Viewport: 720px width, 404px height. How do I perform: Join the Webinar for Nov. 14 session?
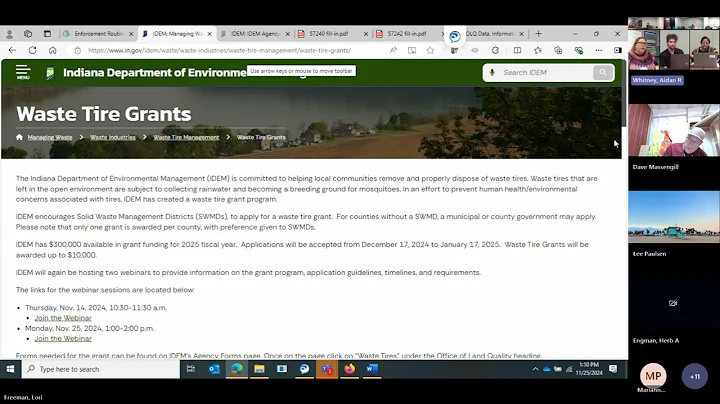pyautogui.click(x=63, y=318)
